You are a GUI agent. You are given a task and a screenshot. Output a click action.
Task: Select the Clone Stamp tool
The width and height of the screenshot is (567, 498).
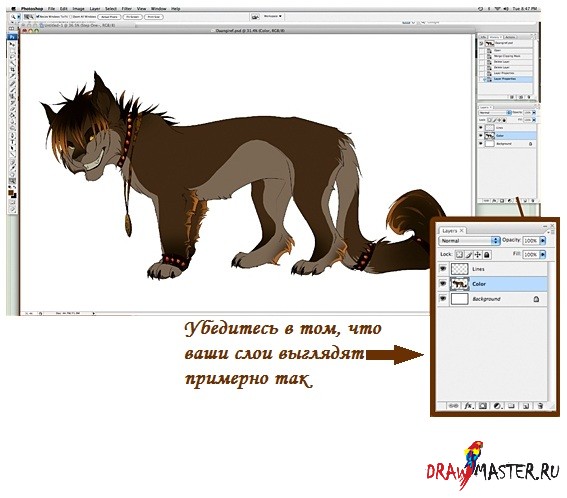coord(12,97)
